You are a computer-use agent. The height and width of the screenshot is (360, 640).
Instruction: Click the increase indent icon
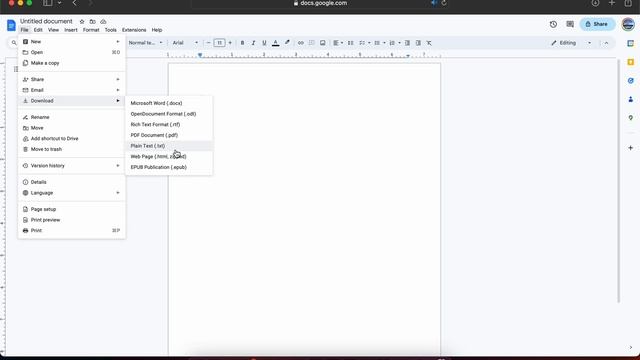pyautogui.click(x=418, y=43)
